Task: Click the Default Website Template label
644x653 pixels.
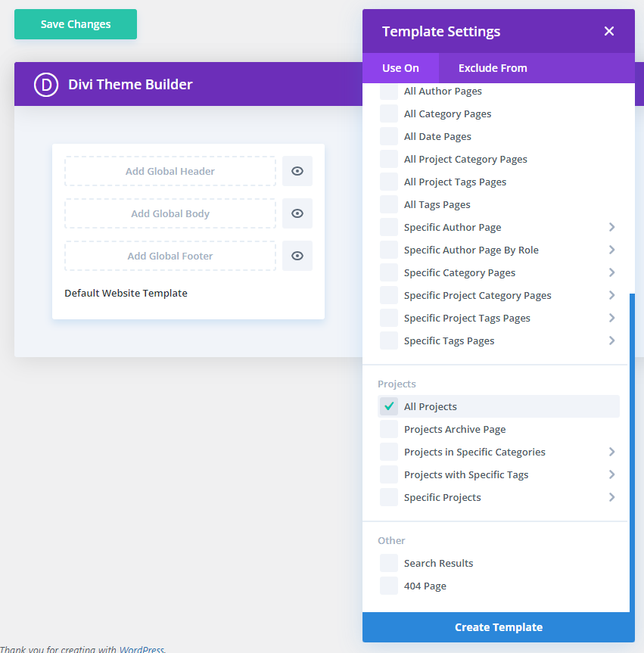Action: click(x=126, y=293)
